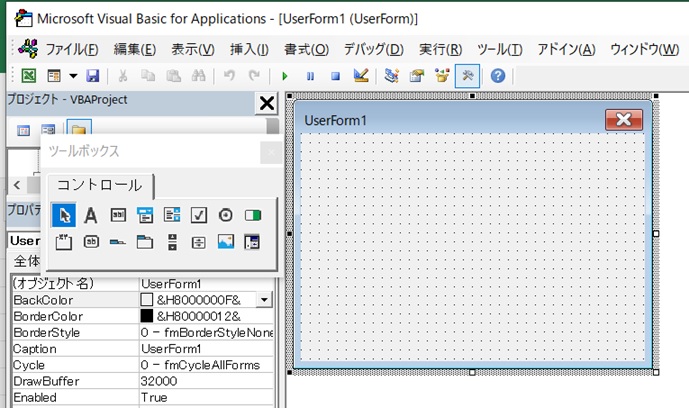Choose the SpinButton tool in toolbox
Image resolution: width=689 pixels, height=408 pixels.
click(x=199, y=242)
